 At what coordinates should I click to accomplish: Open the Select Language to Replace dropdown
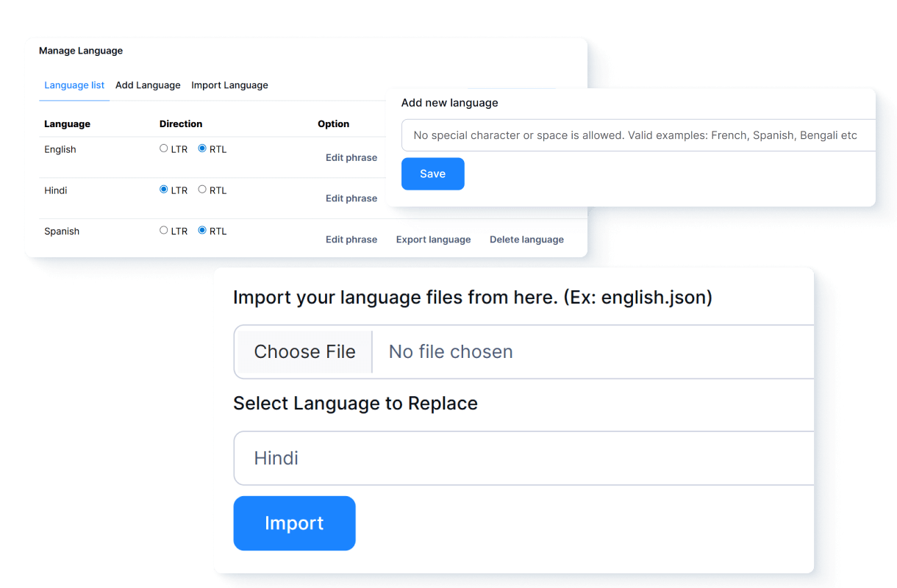523,458
